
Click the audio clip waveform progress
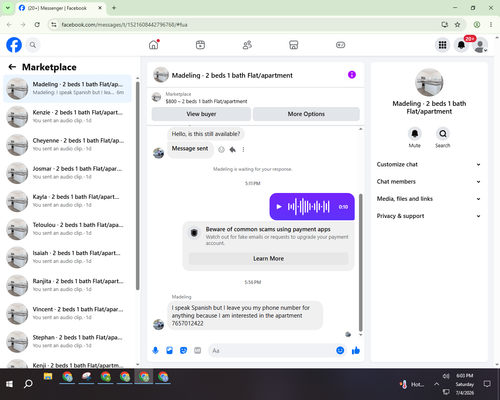[x=309, y=207]
